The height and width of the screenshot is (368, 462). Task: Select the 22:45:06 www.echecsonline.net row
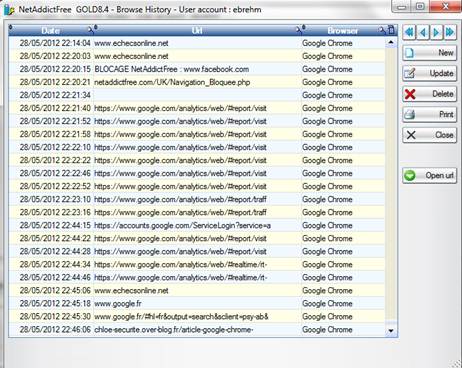[197, 290]
